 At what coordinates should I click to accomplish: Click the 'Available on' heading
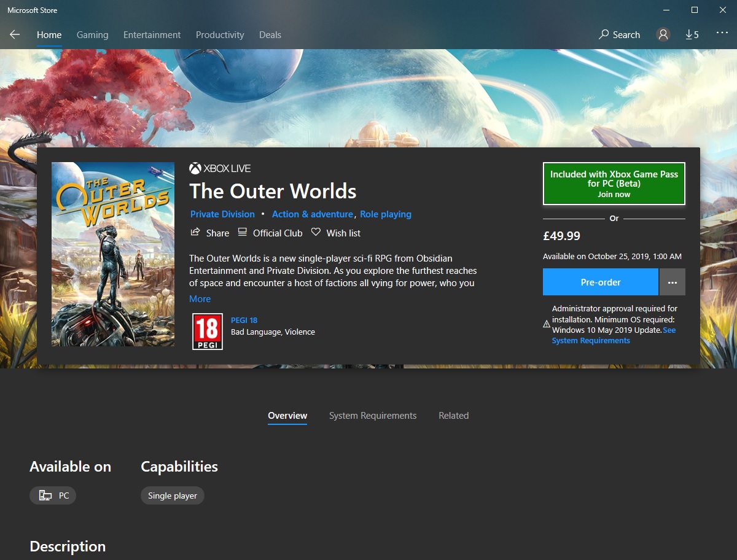click(x=71, y=467)
